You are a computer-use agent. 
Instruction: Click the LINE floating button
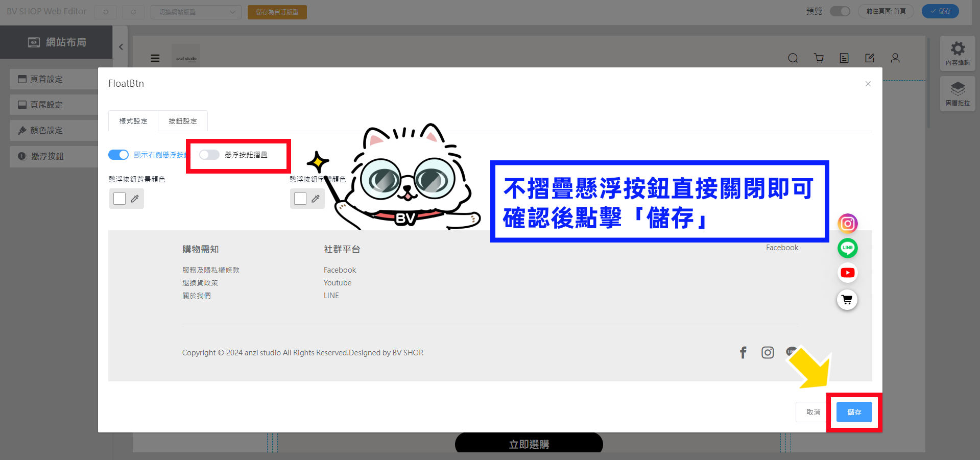pyautogui.click(x=848, y=248)
